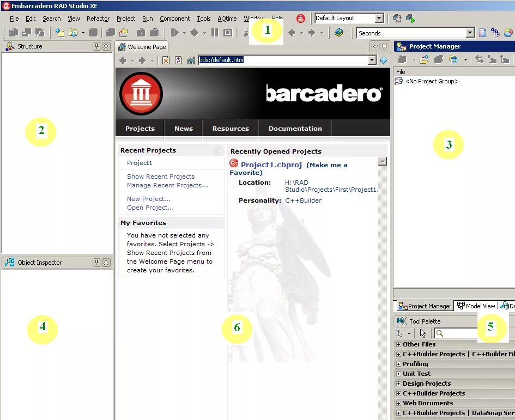The width and height of the screenshot is (515, 420).
Task: Click the Show Recent Projects link
Action: tap(161, 176)
